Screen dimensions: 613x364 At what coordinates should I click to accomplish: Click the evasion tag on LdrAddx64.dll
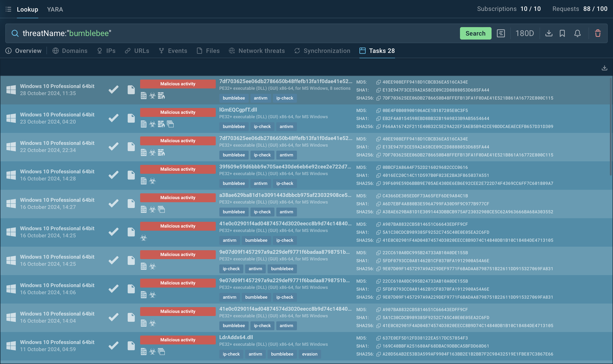click(310, 354)
